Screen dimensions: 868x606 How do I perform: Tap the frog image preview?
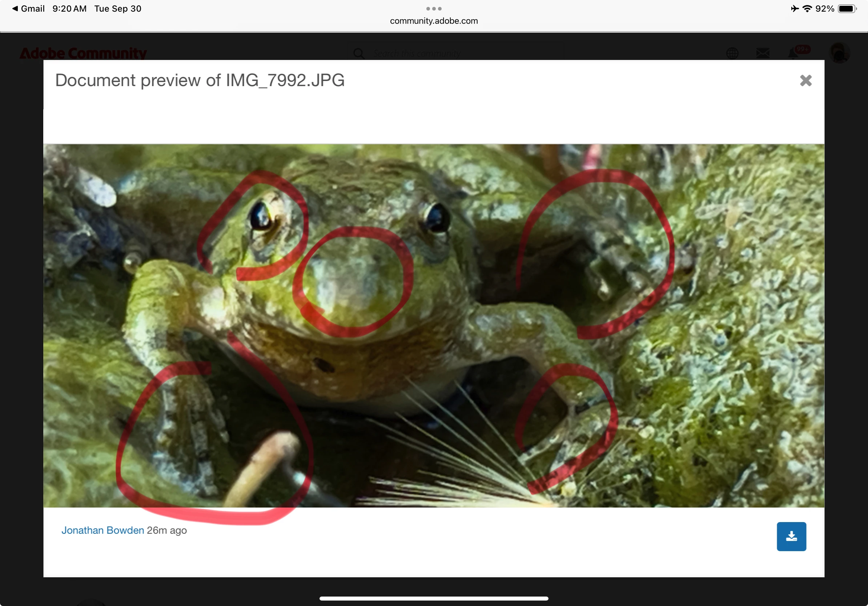coord(434,325)
